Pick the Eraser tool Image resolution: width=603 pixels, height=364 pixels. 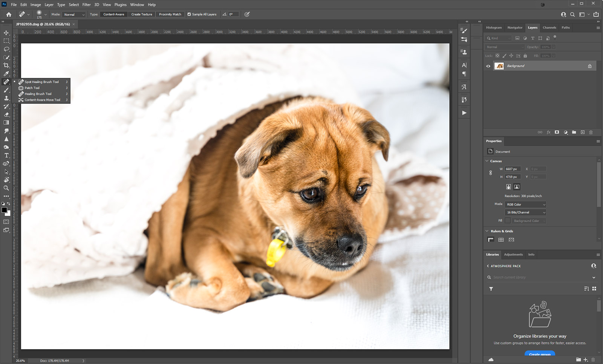tap(6, 114)
